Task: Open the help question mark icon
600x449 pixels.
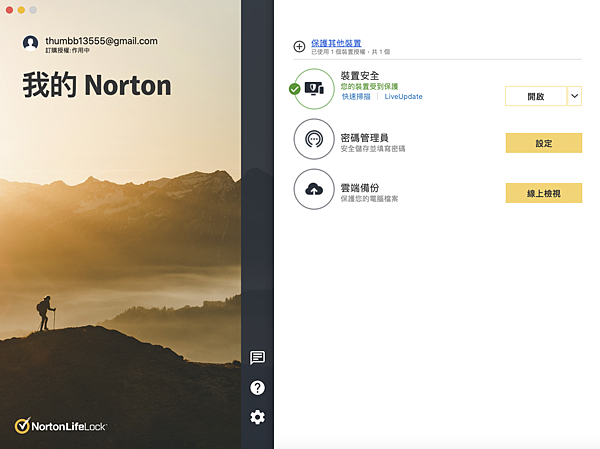Action: [x=257, y=388]
